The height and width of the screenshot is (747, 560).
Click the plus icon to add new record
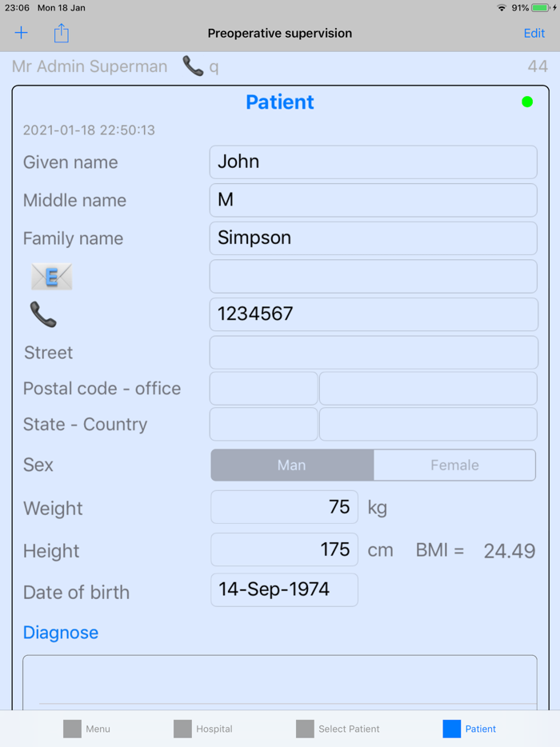click(x=21, y=33)
